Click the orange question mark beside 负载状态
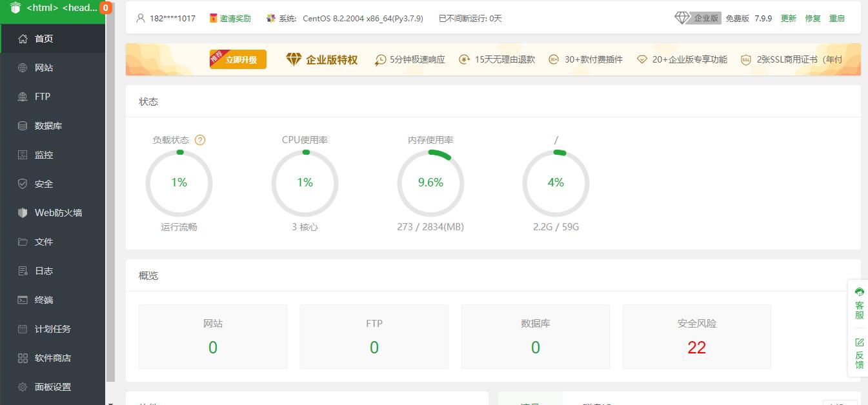 click(x=200, y=140)
